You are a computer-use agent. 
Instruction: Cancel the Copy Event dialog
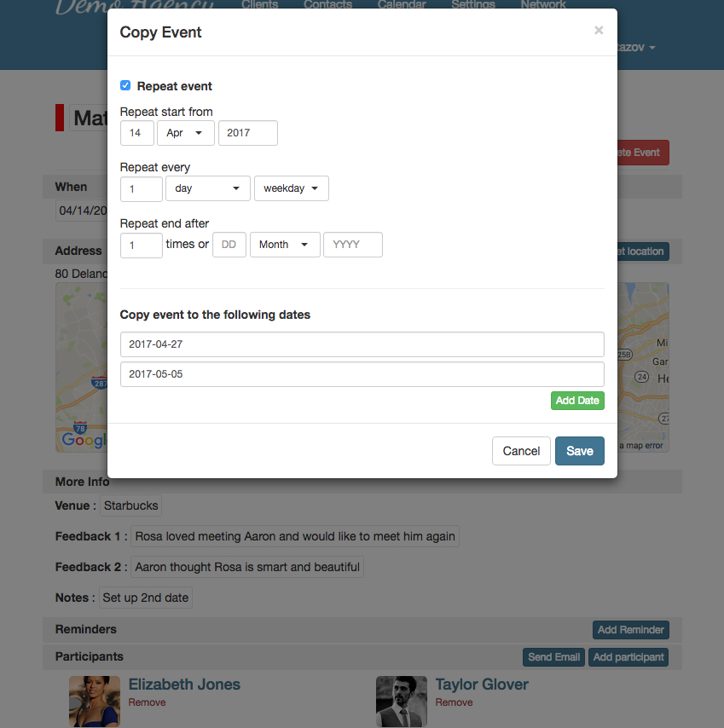[x=521, y=451]
